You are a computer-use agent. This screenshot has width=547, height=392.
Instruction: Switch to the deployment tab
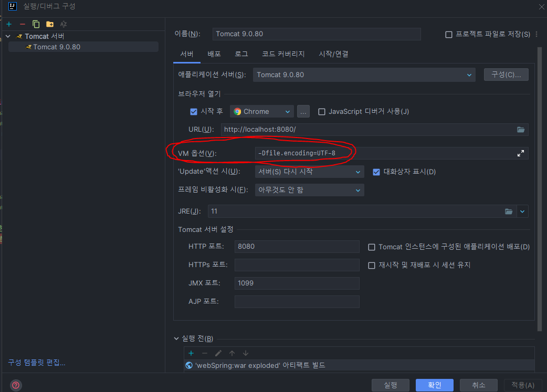(x=214, y=54)
